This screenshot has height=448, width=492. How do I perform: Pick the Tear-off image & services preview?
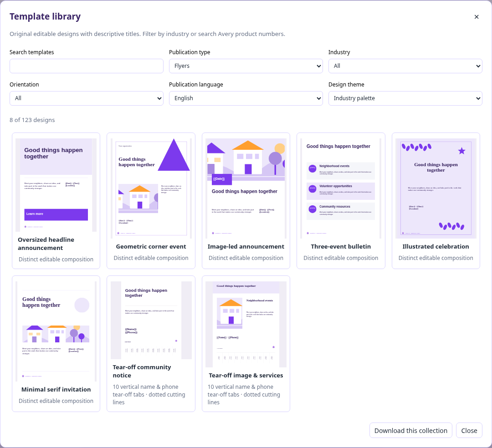pyautogui.click(x=246, y=324)
